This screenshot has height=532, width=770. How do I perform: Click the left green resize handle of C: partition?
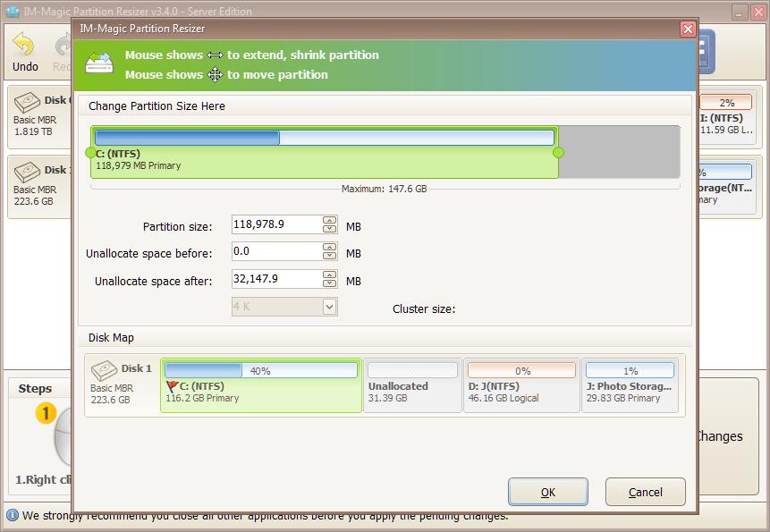pos(91,153)
